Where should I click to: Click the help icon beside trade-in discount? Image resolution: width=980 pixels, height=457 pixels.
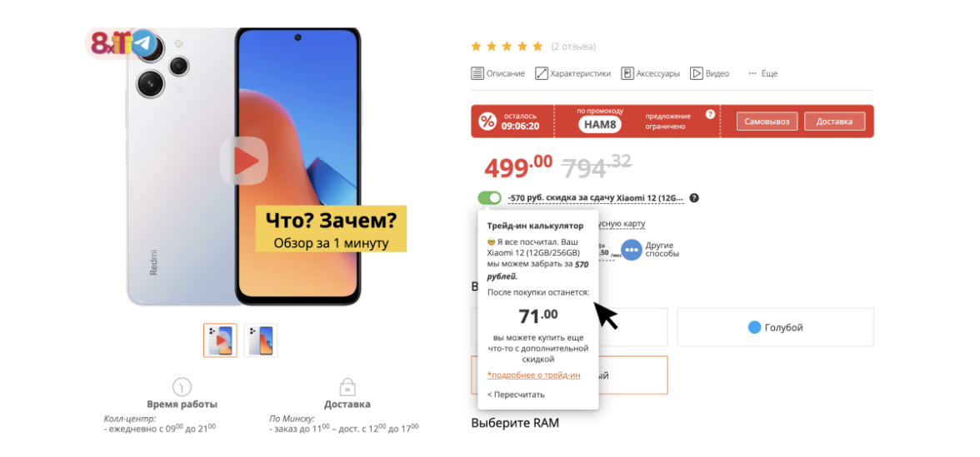[694, 198]
